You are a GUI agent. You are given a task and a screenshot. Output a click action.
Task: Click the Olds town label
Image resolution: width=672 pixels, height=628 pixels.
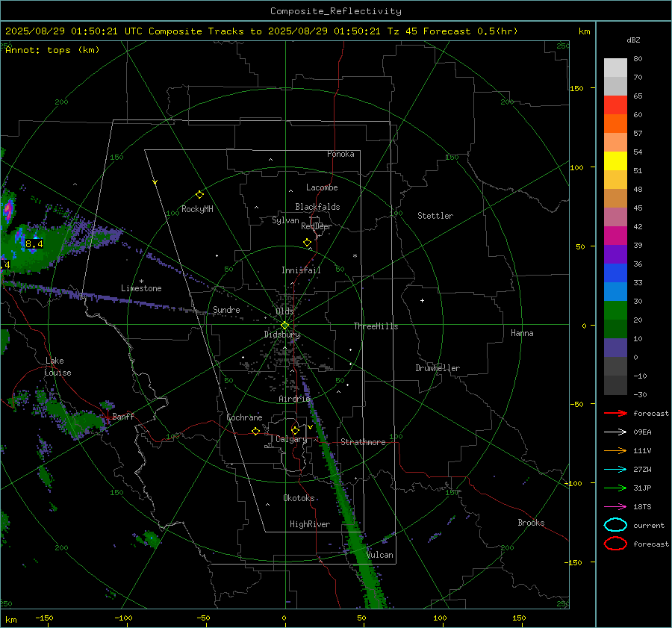284,311
